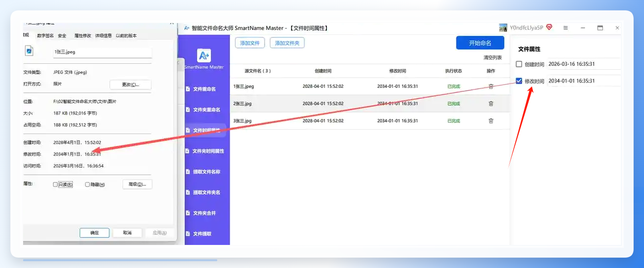Open 提取文件夹名 in the sidebar
Viewport: 644px width, 268px height.
click(204, 192)
